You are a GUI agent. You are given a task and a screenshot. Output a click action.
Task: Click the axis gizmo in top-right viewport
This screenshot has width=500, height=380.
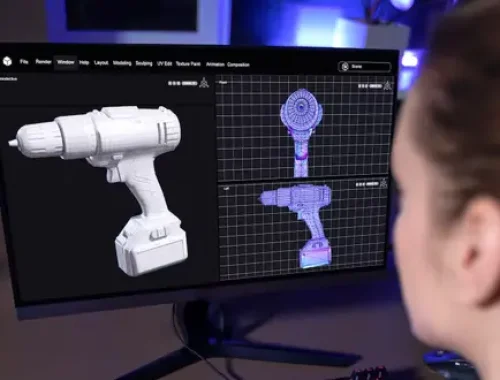click(x=387, y=85)
